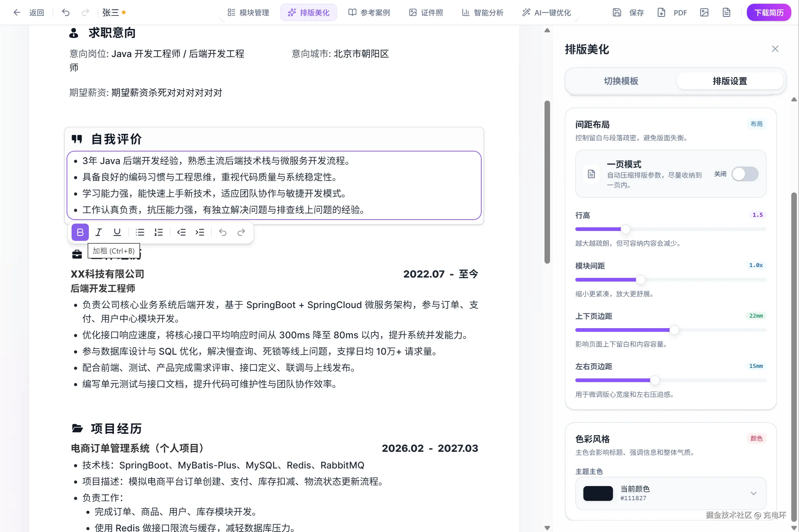Switch to the 切换模板 tab
Screen dimensions: 799x532
621,81
